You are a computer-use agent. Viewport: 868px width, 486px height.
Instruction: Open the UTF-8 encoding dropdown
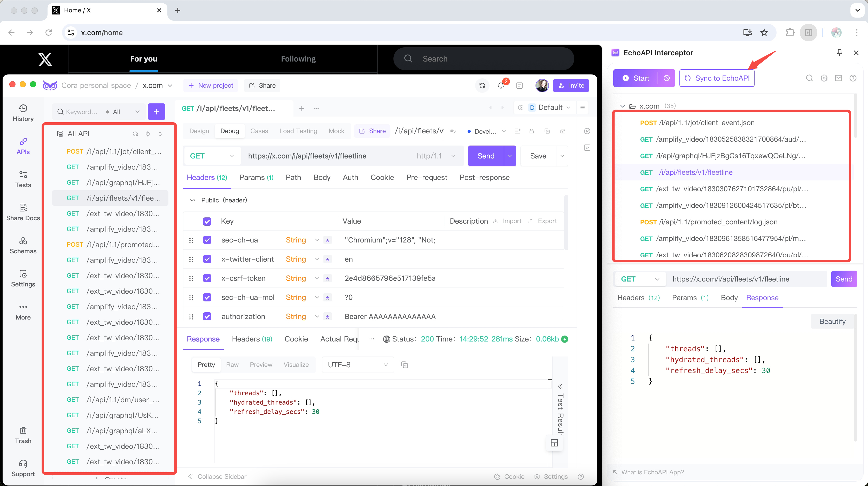(358, 365)
